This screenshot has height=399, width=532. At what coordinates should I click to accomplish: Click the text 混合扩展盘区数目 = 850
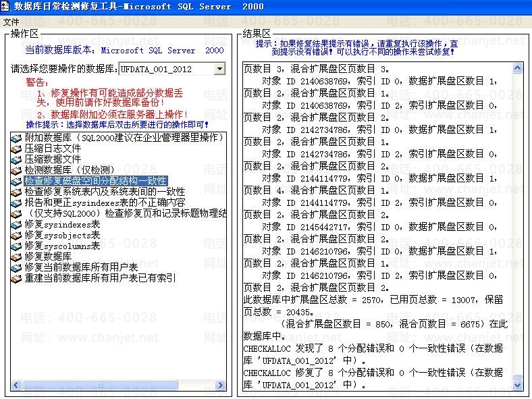point(338,324)
